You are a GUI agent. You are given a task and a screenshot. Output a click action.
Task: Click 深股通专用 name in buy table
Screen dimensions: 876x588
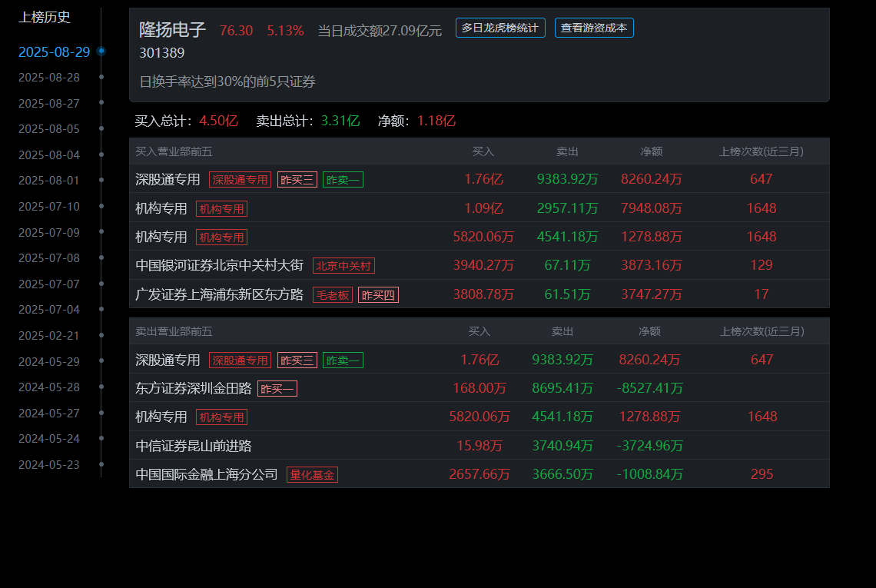[168, 179]
